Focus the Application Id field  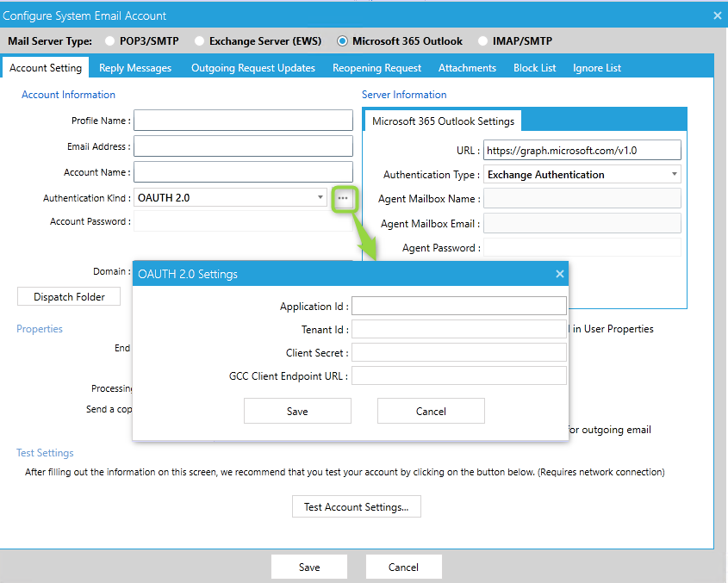click(x=458, y=306)
